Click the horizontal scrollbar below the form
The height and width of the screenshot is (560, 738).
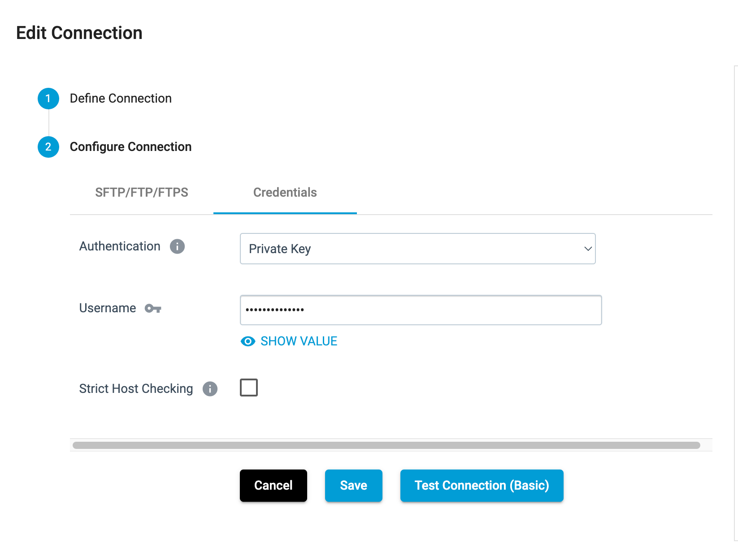(x=386, y=445)
